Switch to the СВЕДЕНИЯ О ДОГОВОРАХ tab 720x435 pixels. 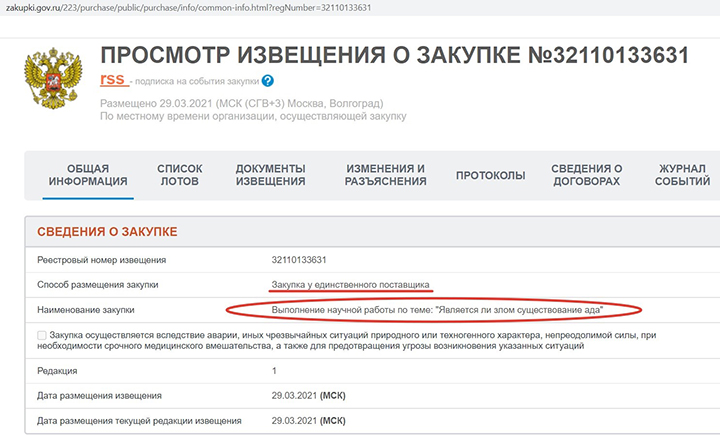click(x=587, y=175)
